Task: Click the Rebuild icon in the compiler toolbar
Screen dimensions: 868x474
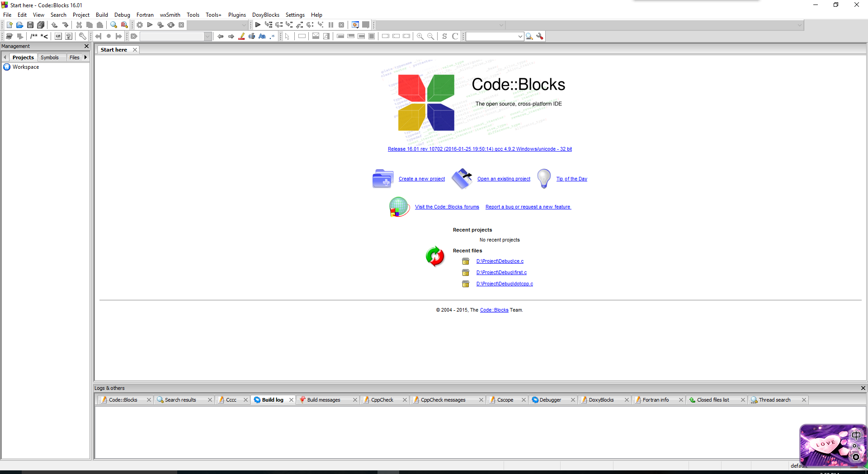Action: click(x=171, y=25)
